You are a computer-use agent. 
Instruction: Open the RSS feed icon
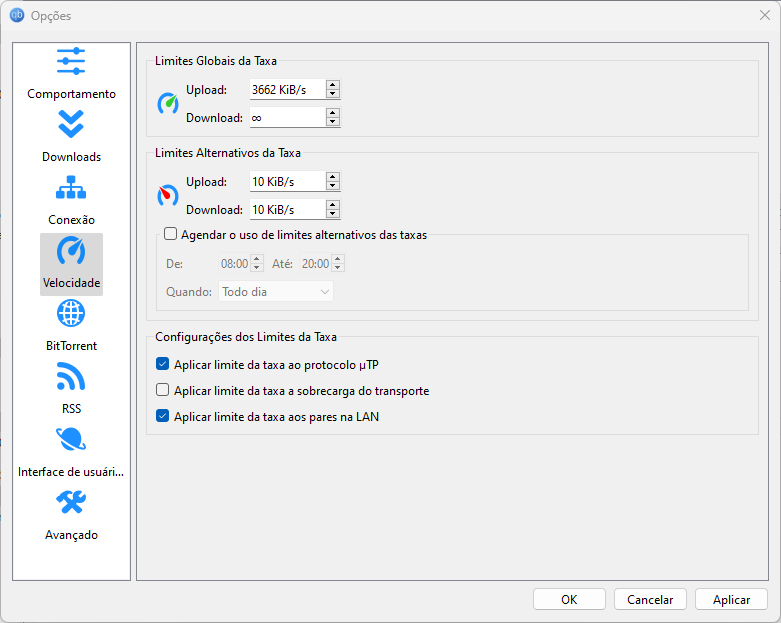tap(71, 376)
